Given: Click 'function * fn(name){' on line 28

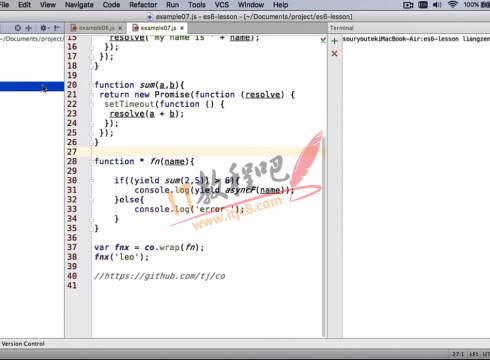Looking at the screenshot, I should 144,161.
